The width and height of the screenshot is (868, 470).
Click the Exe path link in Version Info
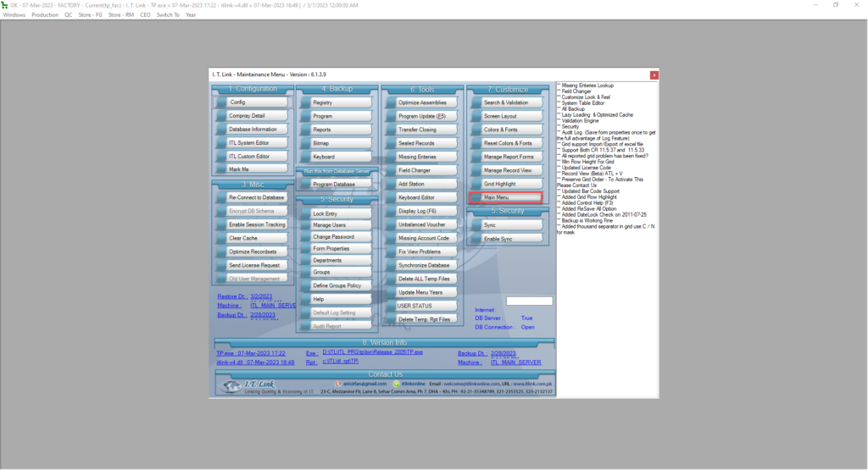[x=372, y=351]
